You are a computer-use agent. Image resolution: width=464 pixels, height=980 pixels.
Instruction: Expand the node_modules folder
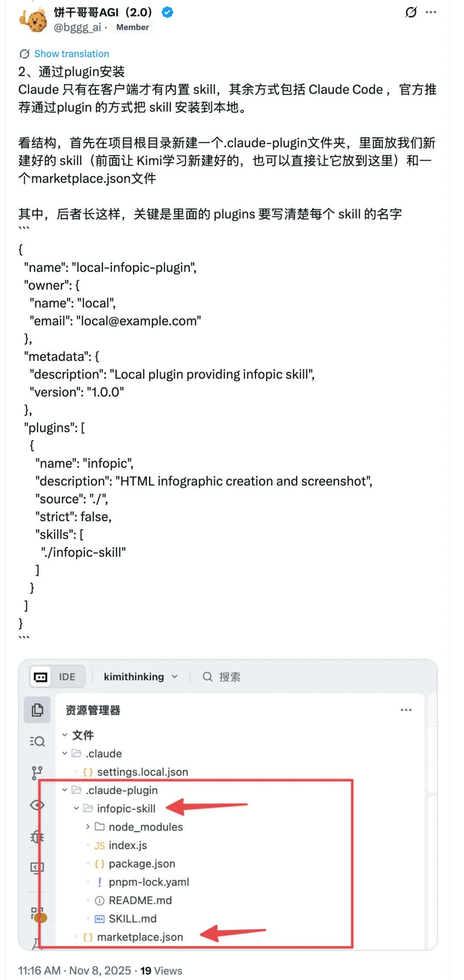(88, 827)
